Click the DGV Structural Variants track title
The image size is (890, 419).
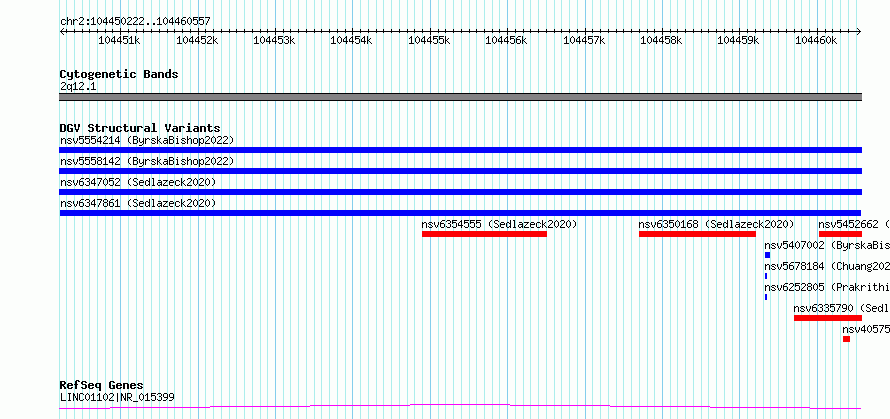[140, 128]
